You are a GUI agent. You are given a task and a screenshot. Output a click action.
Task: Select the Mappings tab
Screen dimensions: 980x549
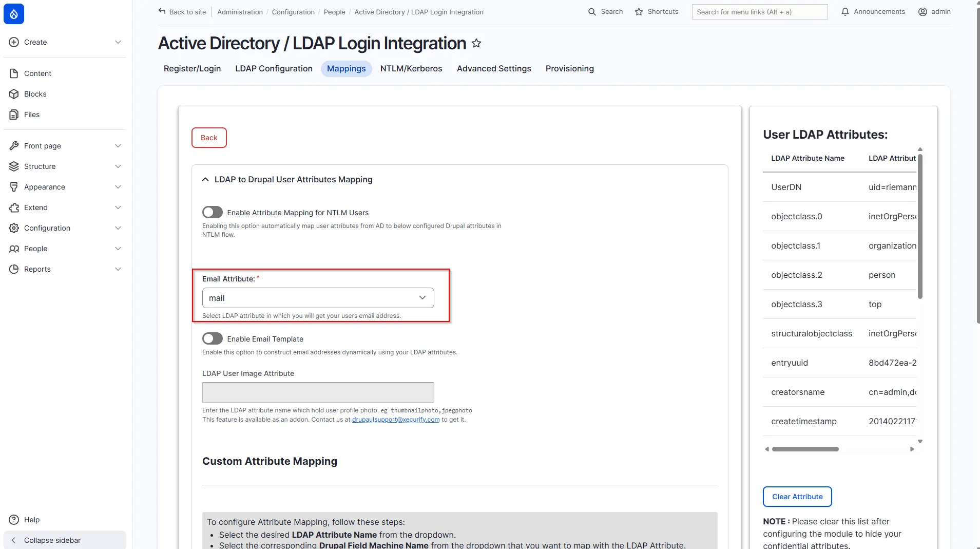click(346, 69)
